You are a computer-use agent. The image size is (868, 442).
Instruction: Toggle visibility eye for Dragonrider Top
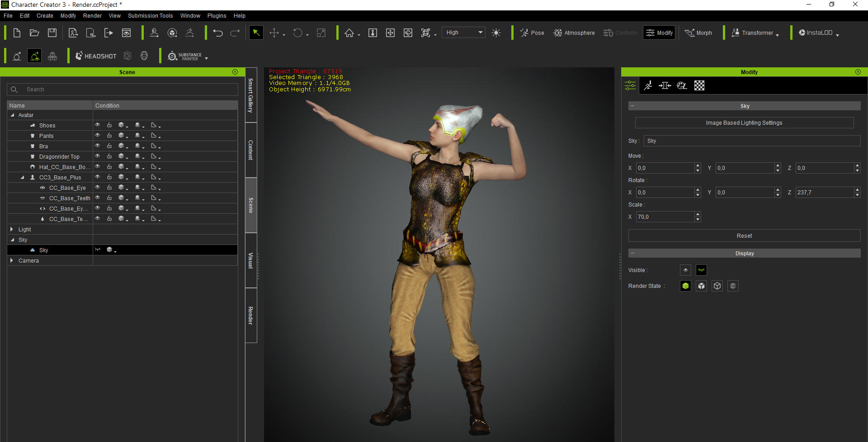97,156
